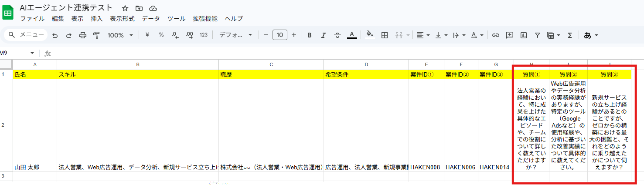The width and height of the screenshot is (644, 185).
Task: Select the スキル header cell
Action: click(x=138, y=74)
